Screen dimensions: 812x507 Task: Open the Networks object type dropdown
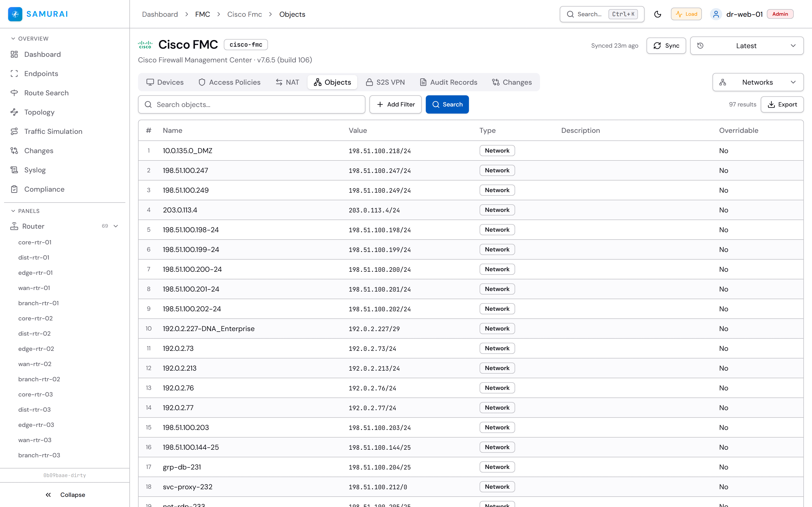(x=758, y=82)
